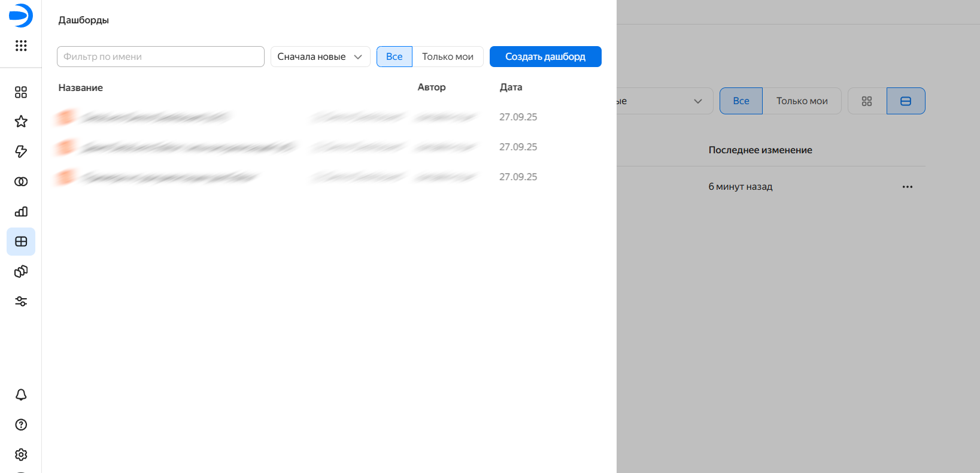Click the 'Фильтр по имени' input field

click(160, 57)
